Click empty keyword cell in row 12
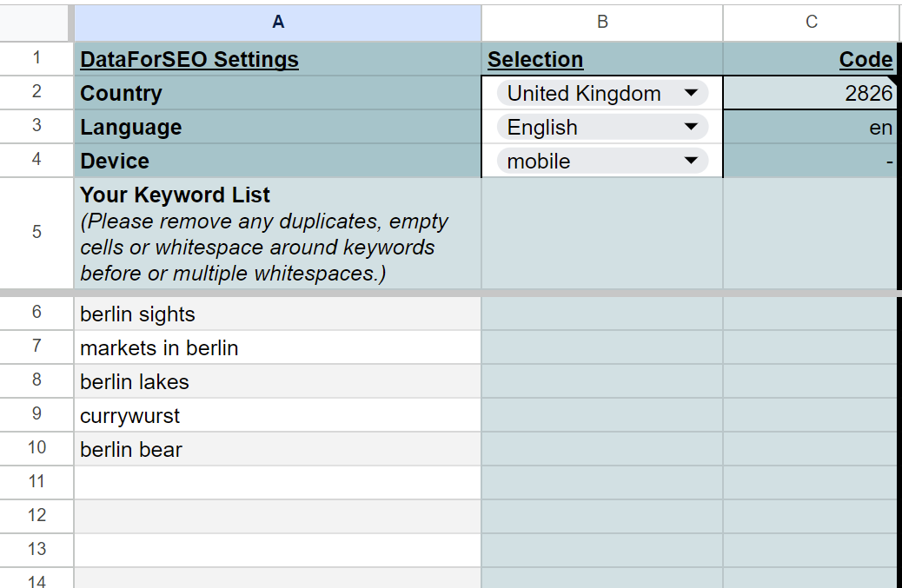This screenshot has width=902, height=588. point(278,517)
